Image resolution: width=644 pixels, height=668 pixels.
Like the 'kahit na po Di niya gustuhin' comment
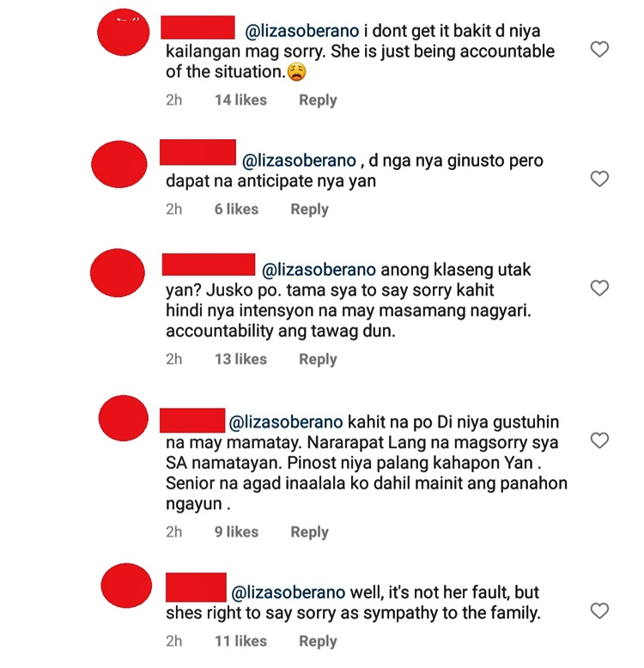[x=599, y=440]
